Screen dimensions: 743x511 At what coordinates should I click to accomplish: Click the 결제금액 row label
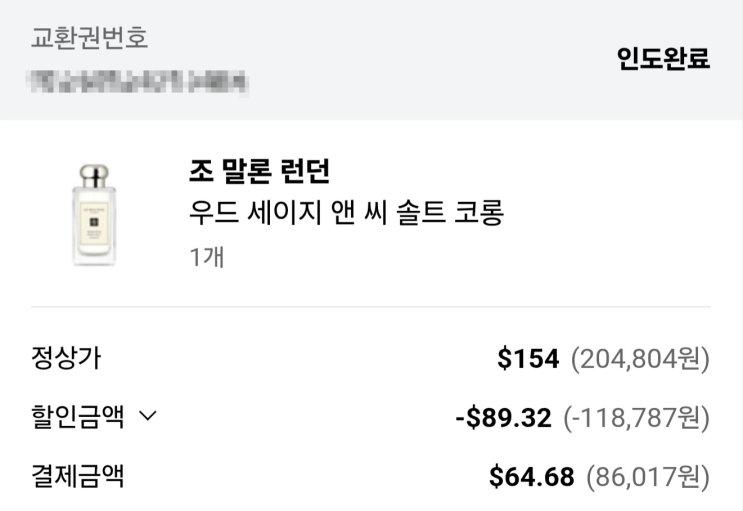coord(78,476)
